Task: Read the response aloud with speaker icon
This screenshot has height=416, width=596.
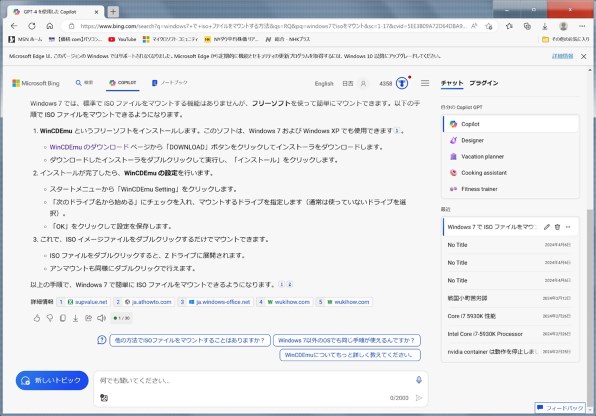Action: [101, 318]
